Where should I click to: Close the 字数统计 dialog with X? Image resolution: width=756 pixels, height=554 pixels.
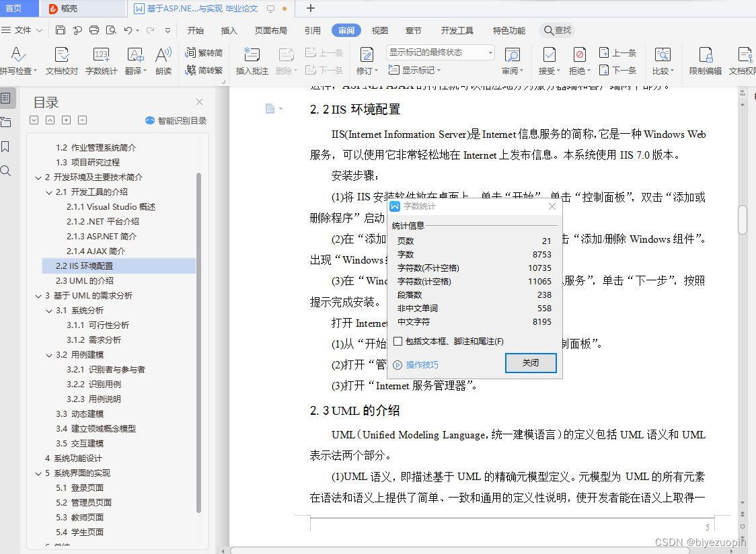click(552, 206)
